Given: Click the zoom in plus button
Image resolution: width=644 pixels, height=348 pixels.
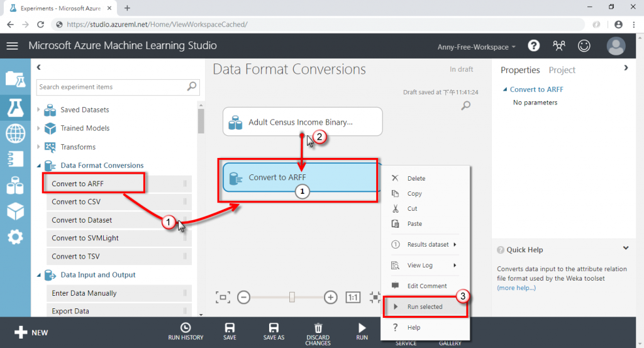Looking at the screenshot, I should pos(331,297).
